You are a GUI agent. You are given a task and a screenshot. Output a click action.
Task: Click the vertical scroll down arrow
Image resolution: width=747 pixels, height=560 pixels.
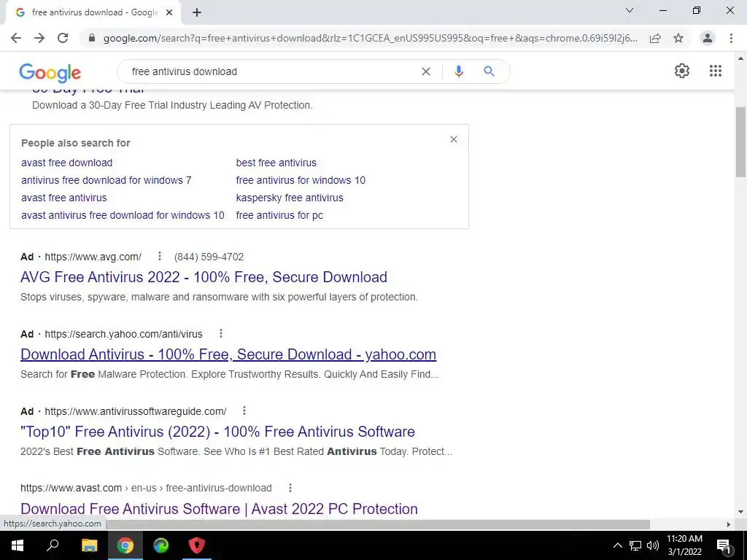click(x=740, y=513)
